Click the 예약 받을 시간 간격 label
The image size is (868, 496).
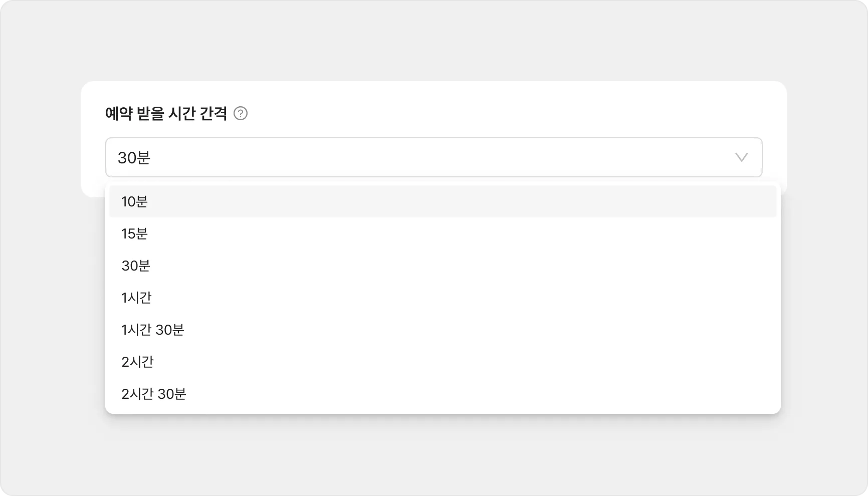(166, 114)
